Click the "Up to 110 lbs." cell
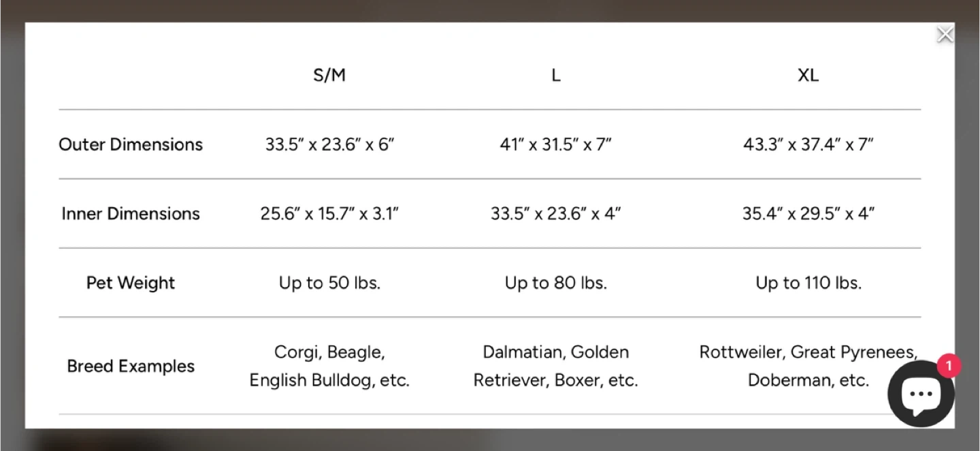Screen dimensions: 980x451 pos(808,283)
